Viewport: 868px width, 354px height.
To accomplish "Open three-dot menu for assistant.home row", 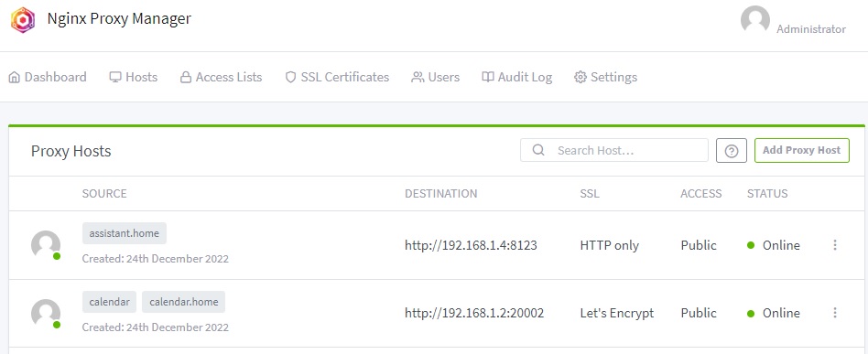I will point(835,245).
